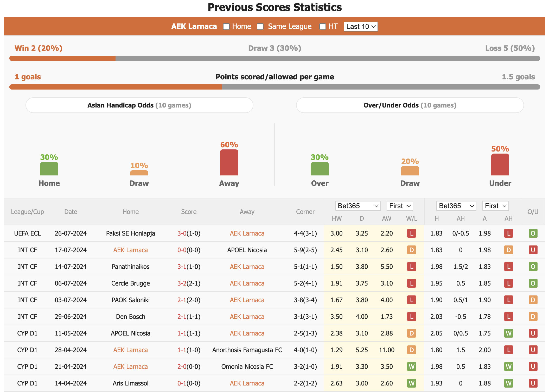Click the O/U Over badge in Cercle Brugge row
This screenshot has height=392, width=549.
(x=533, y=283)
